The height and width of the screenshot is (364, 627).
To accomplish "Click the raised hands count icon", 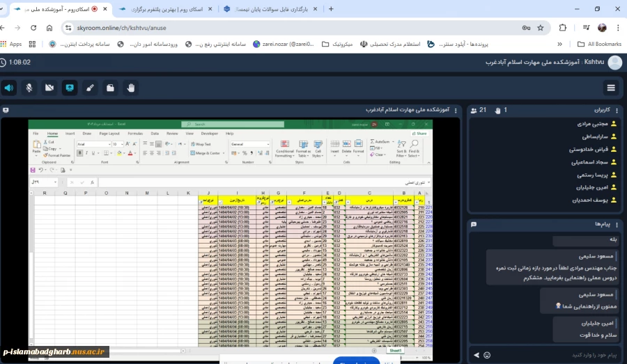I will (498, 110).
